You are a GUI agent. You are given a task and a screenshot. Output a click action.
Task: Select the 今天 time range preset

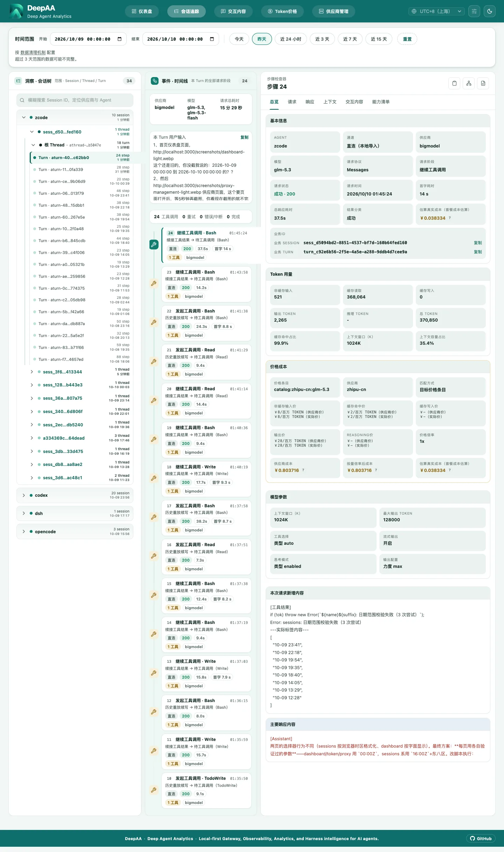tap(239, 39)
